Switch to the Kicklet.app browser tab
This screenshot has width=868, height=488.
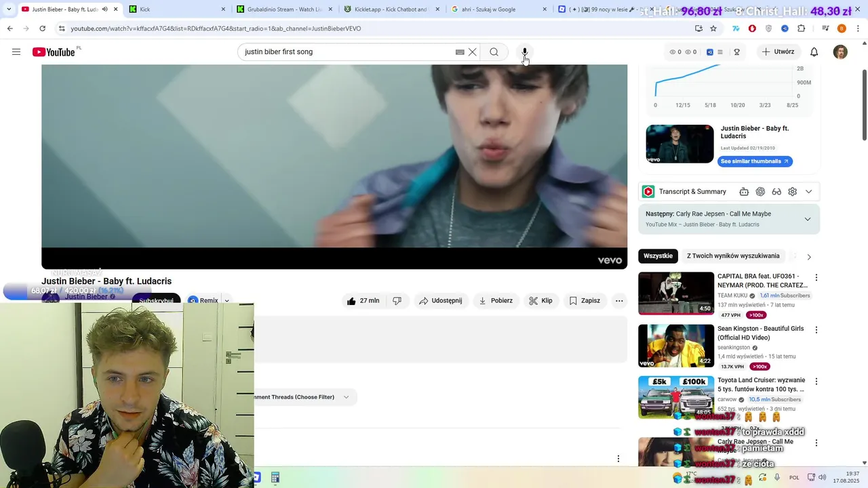[393, 9]
